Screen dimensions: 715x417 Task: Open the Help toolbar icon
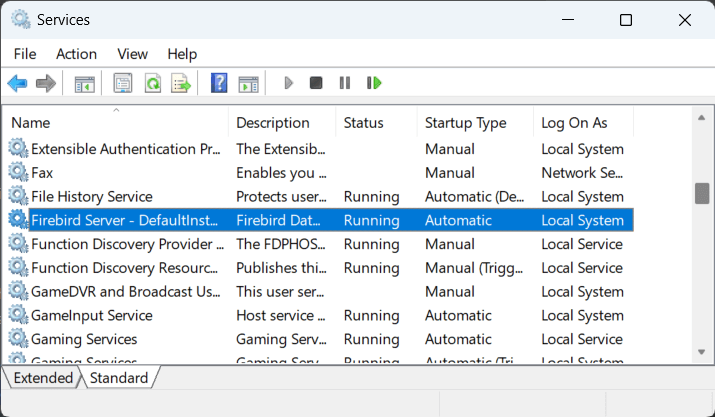point(219,83)
